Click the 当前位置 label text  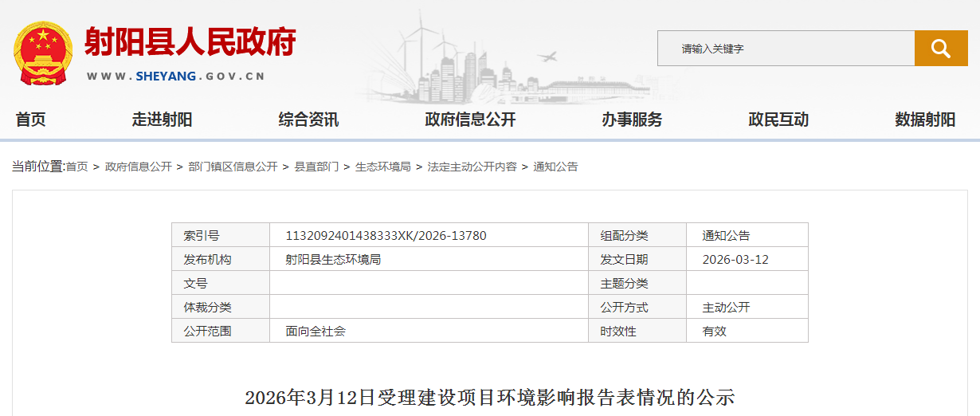38,167
